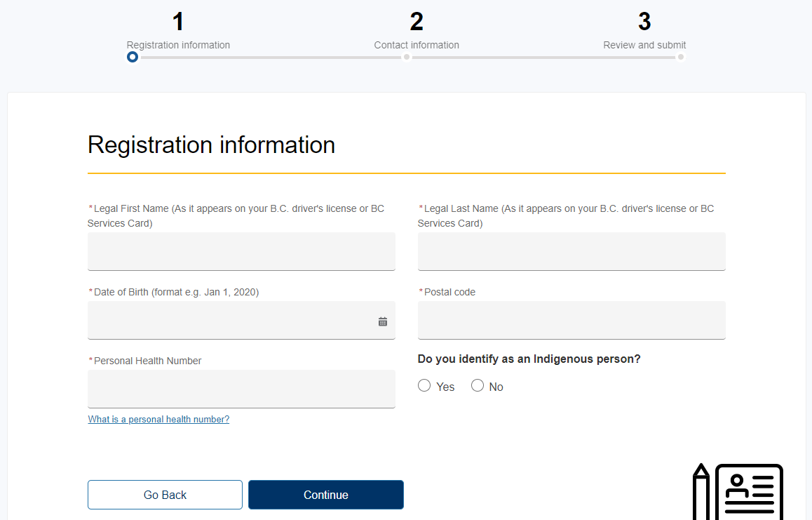Select Yes for Indigenous person question
Screen dimensions: 812x520
424,386
